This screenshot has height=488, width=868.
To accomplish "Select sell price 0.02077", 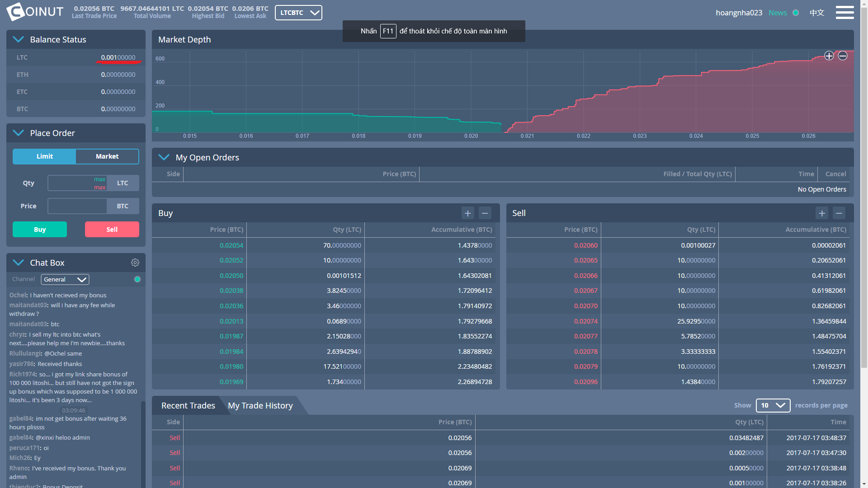I will click(586, 336).
